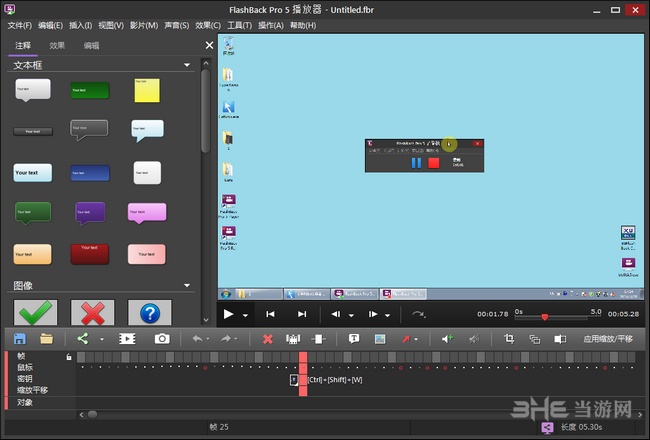Click the save disk icon in toolbar

(x=20, y=339)
